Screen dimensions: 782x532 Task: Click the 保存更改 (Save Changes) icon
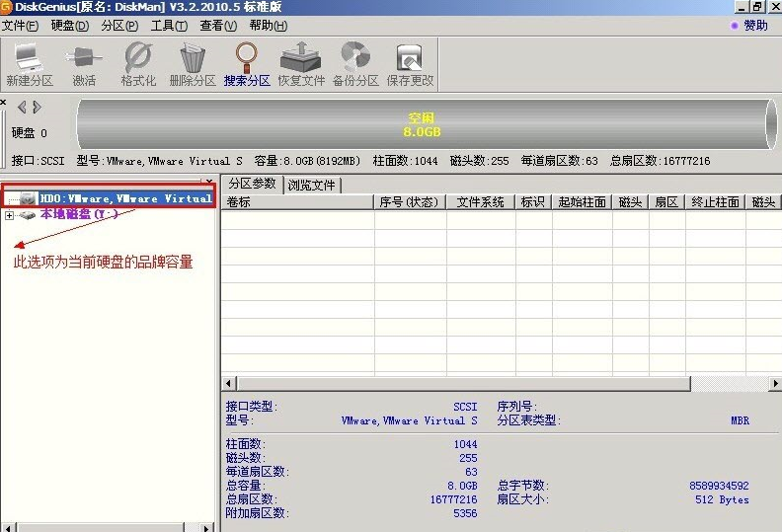click(x=410, y=64)
